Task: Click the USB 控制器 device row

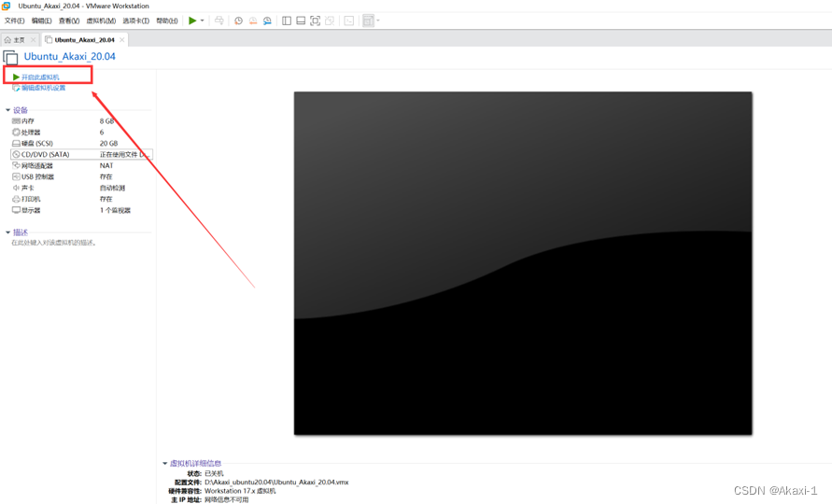Action: point(81,176)
